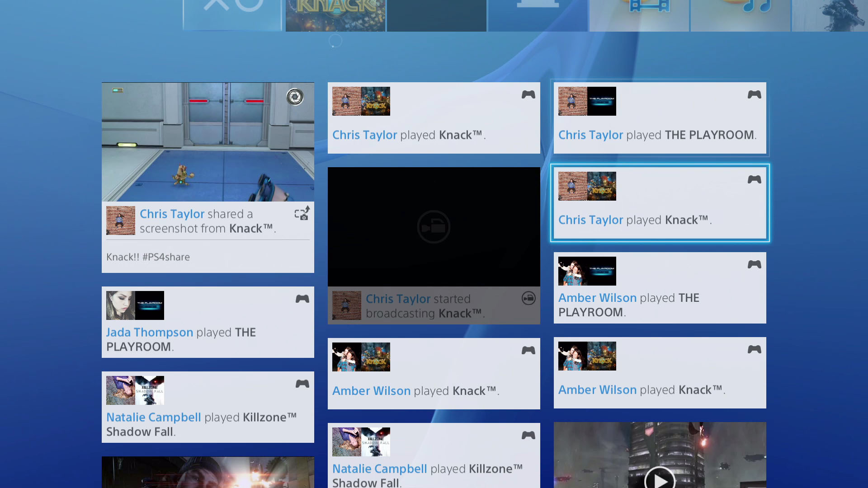The image size is (868, 488).
Task: Click gamepad icon on highlighted Chris Taylor Knack card
Action: click(x=755, y=179)
